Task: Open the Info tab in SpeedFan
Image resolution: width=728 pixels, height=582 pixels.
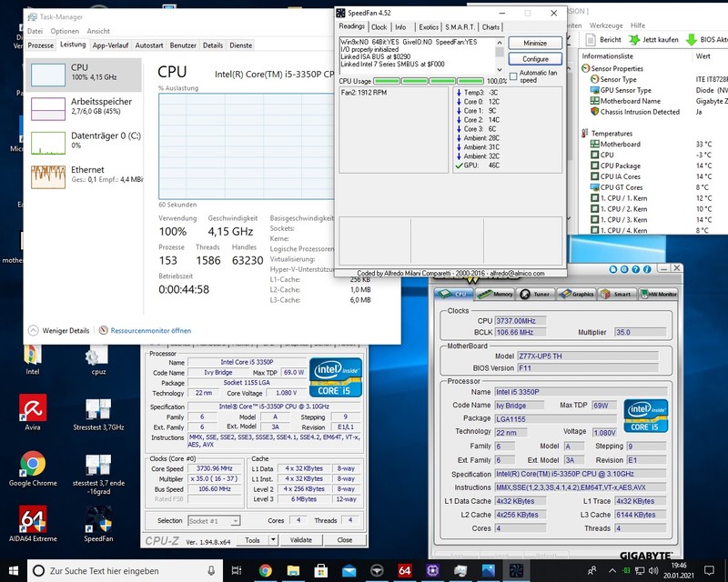Action: [400, 27]
